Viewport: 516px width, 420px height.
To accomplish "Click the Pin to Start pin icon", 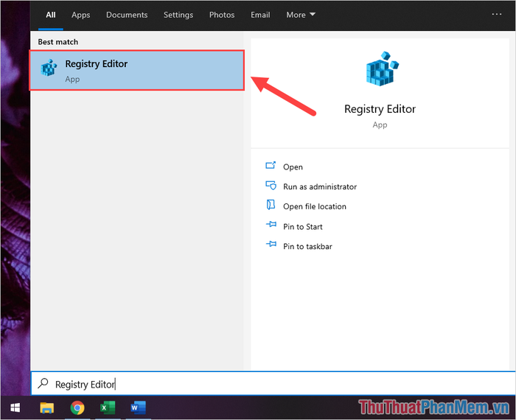I will click(271, 224).
